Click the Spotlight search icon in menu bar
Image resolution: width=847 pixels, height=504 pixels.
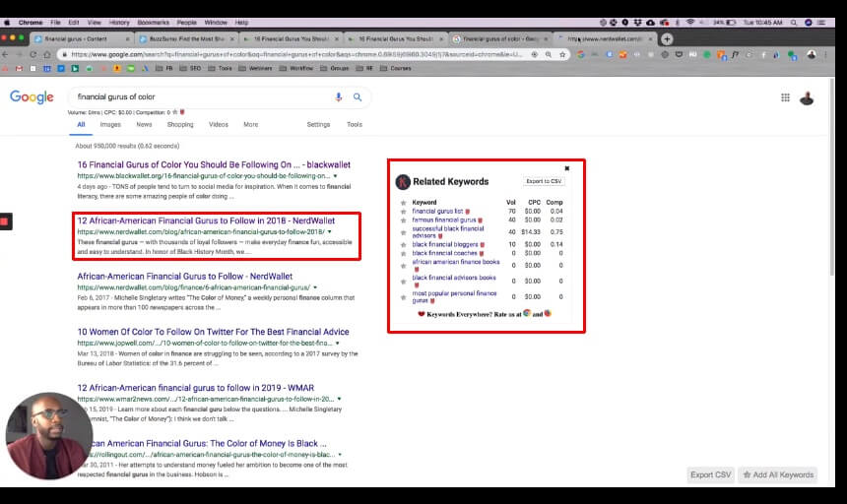pos(794,23)
